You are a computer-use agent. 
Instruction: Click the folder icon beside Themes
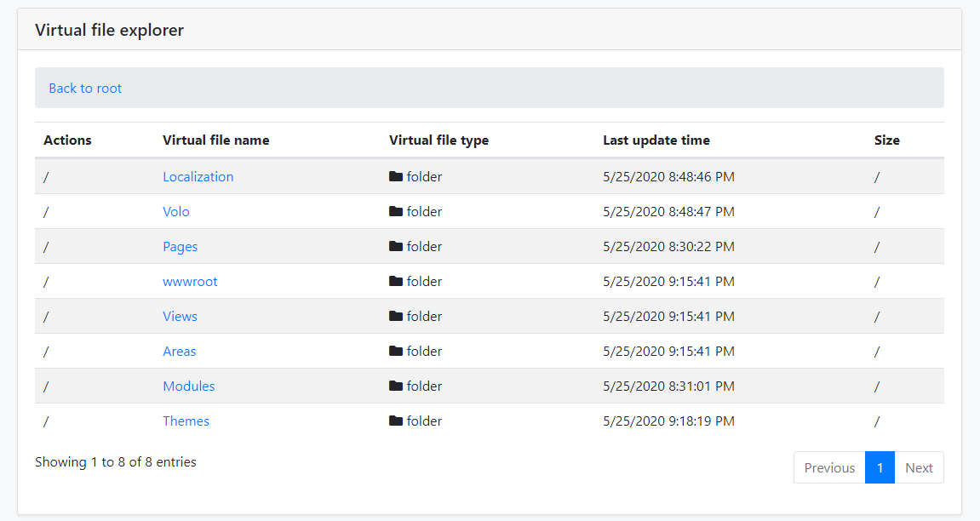tap(394, 421)
